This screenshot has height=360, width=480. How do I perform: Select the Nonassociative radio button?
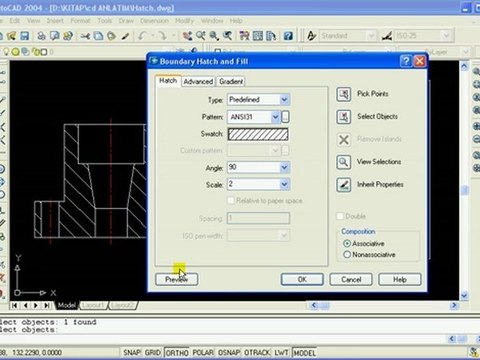pos(347,255)
